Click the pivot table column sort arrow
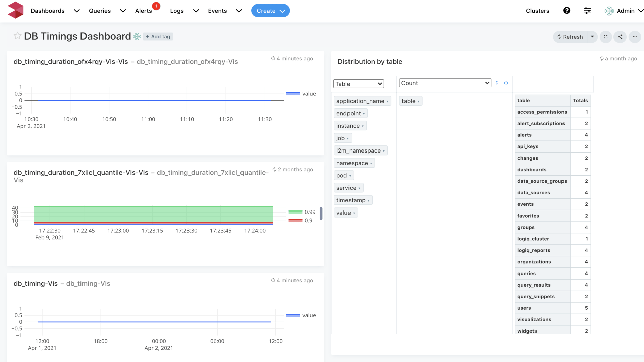 point(506,83)
